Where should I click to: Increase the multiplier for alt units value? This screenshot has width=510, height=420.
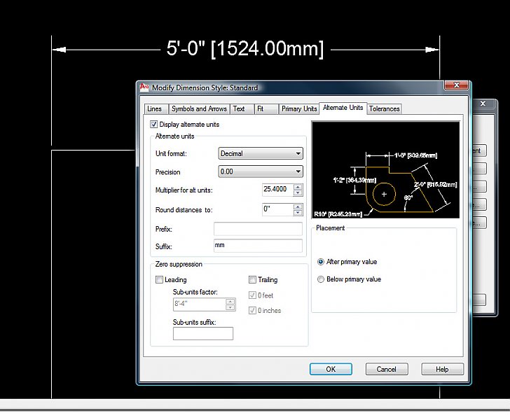298,187
